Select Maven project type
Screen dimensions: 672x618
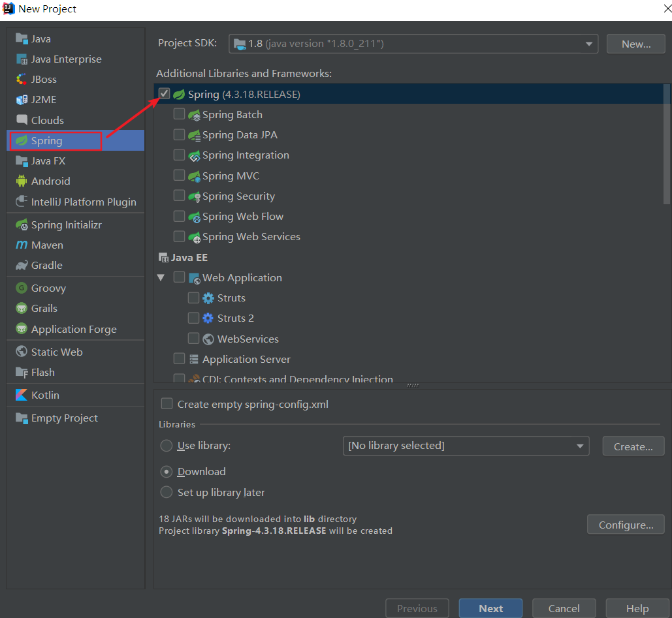[x=76, y=245]
